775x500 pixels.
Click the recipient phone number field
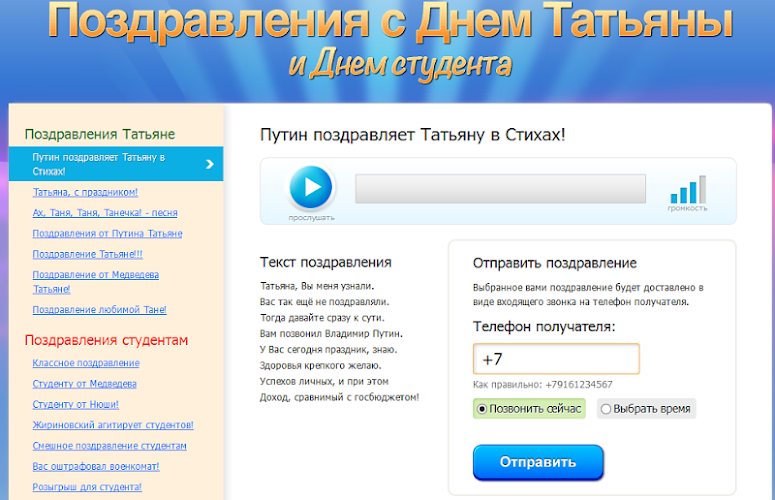pos(556,359)
